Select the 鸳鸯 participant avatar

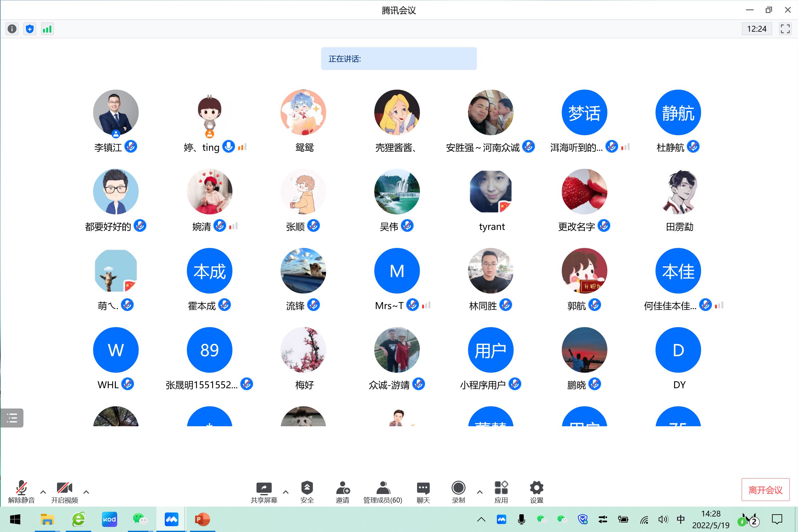tap(303, 112)
